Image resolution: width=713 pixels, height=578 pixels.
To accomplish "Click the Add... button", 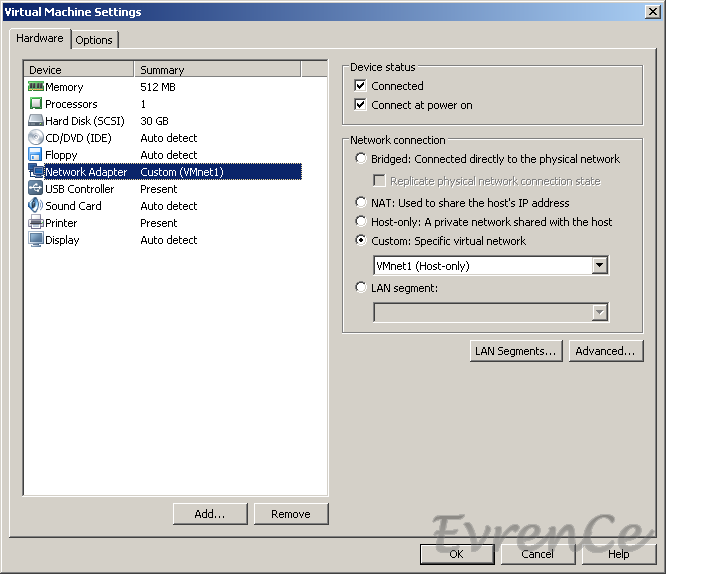I will coord(209,514).
